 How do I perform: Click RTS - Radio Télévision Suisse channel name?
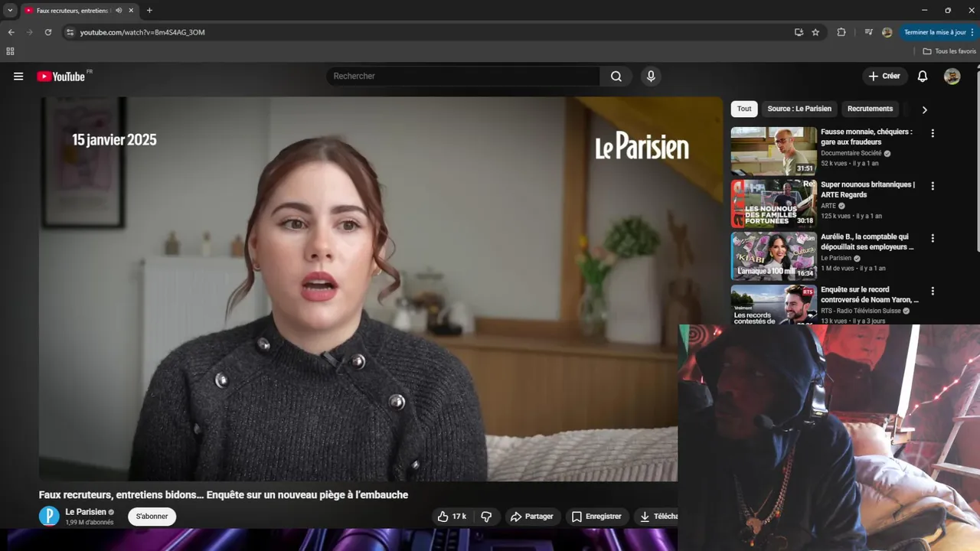point(861,311)
